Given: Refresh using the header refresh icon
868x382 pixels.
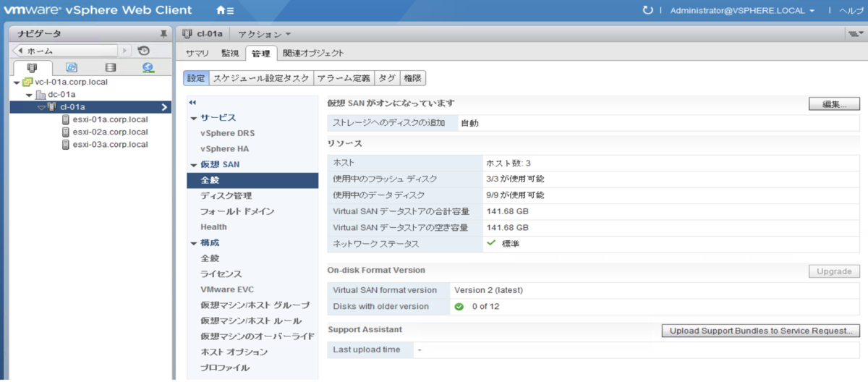Looking at the screenshot, I should [647, 10].
